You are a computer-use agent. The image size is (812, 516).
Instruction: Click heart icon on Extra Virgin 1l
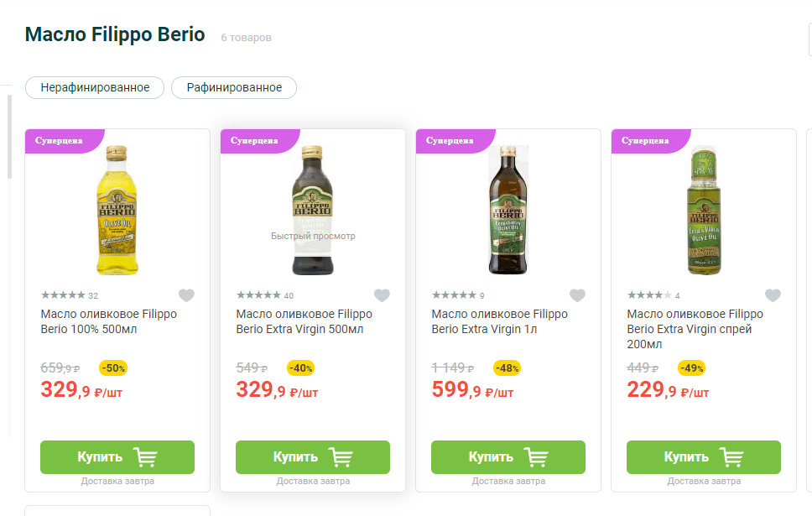click(x=577, y=295)
